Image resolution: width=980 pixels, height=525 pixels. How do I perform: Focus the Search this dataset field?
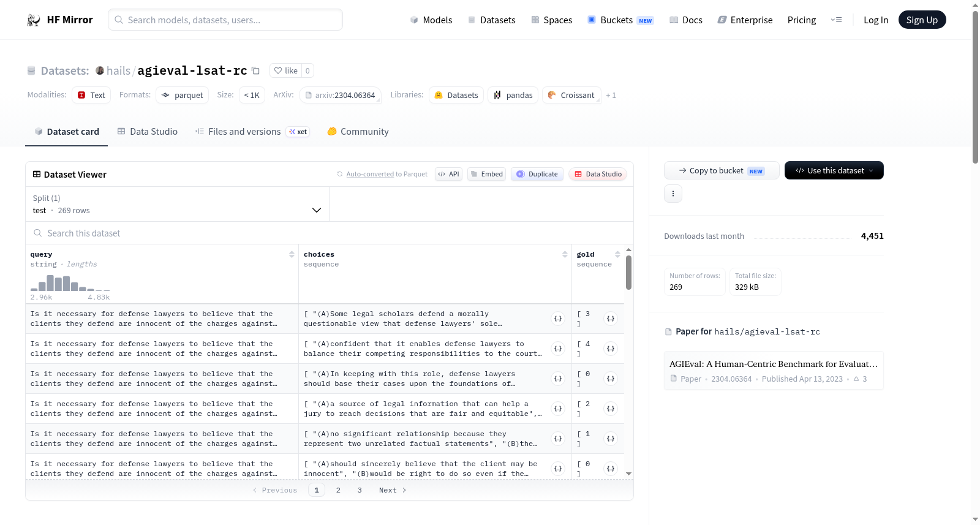(x=330, y=233)
